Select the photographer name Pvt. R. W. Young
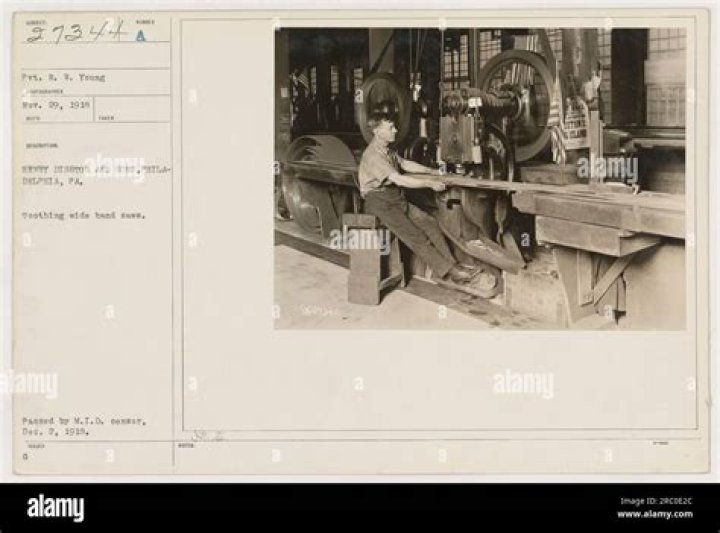This screenshot has width=720, height=533. point(63,78)
